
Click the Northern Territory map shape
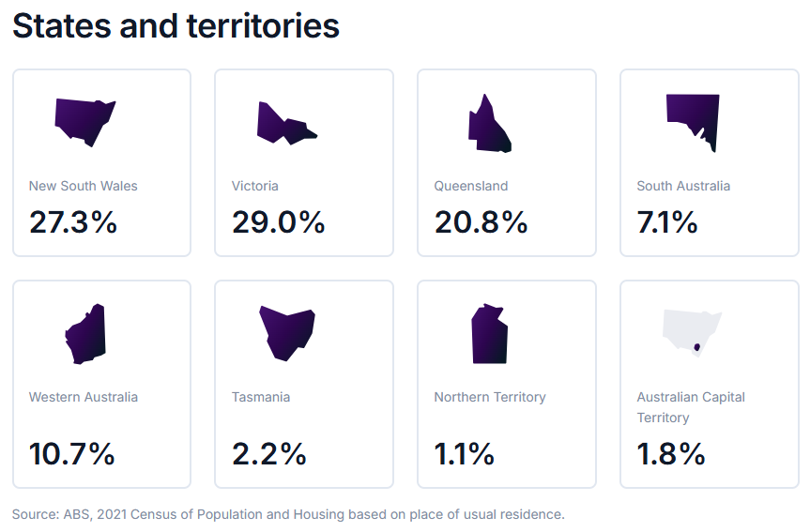coord(489,334)
